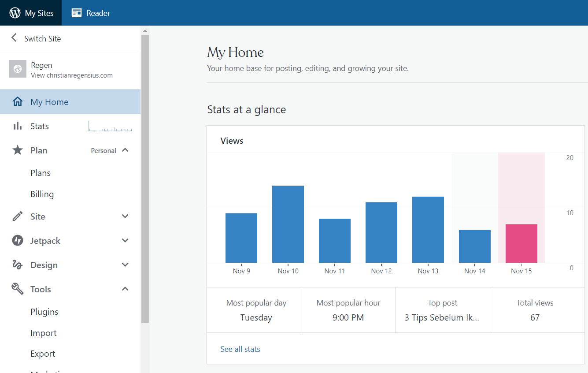Click the See all stats link
This screenshot has height=373, width=588.
point(240,349)
